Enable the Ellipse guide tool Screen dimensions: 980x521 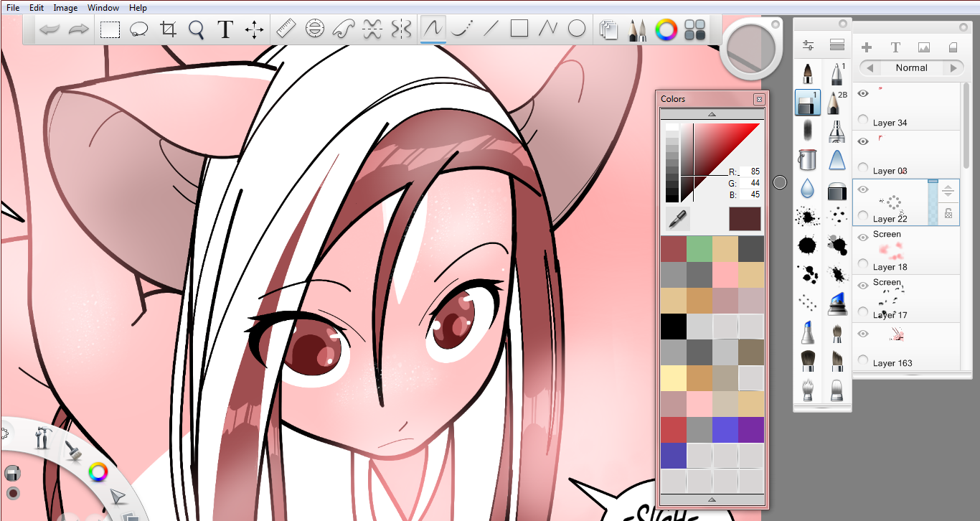[x=314, y=29]
